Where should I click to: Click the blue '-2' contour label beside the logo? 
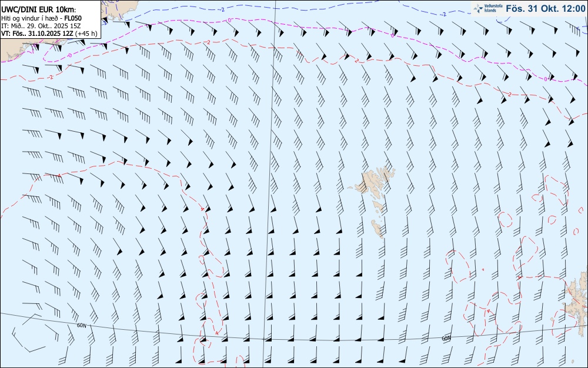(x=443, y=15)
